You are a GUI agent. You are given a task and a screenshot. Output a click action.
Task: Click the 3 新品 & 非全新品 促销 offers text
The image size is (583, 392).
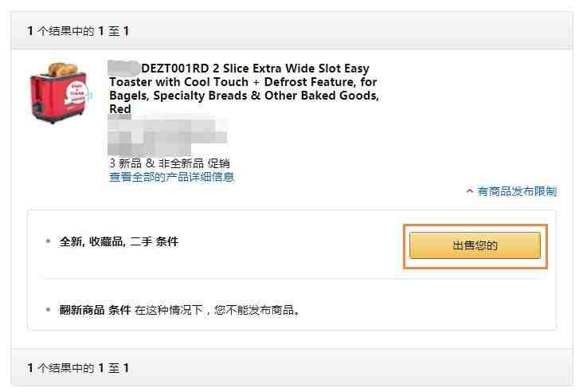point(170,163)
